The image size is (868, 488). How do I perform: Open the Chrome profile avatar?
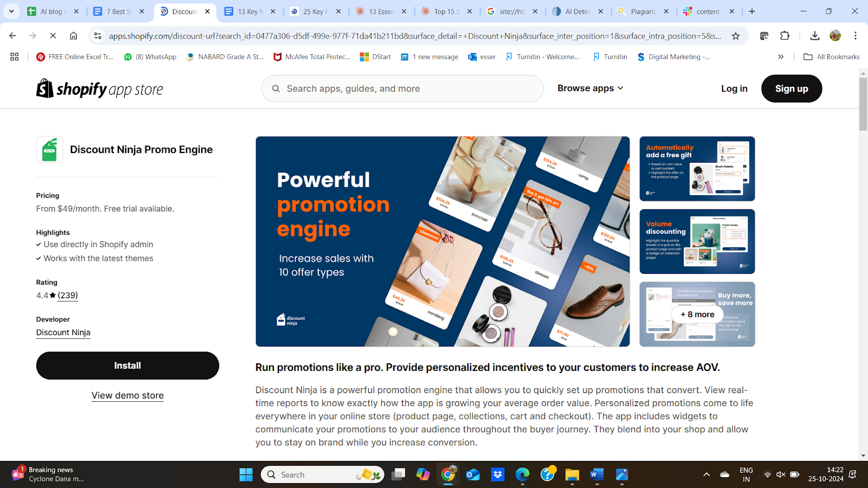(835, 36)
